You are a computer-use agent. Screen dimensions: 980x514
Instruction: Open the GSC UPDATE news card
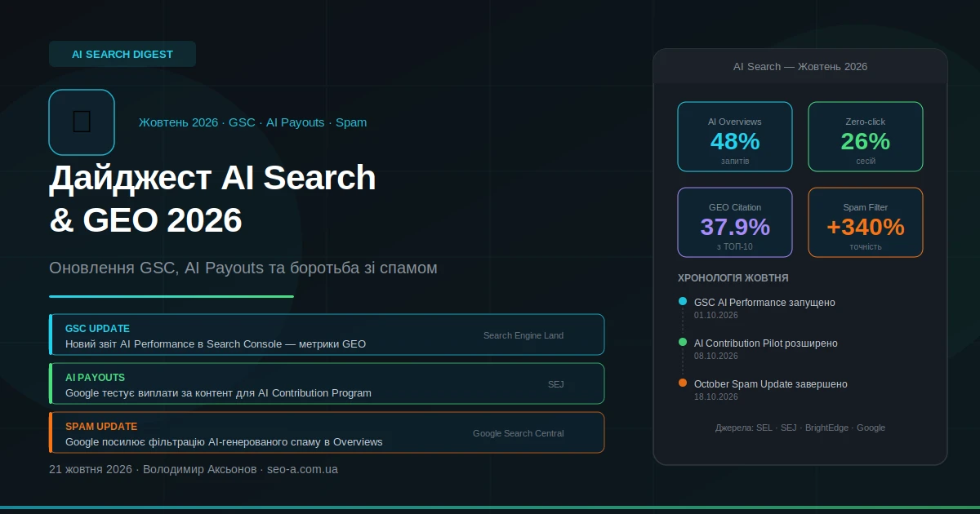pos(327,335)
